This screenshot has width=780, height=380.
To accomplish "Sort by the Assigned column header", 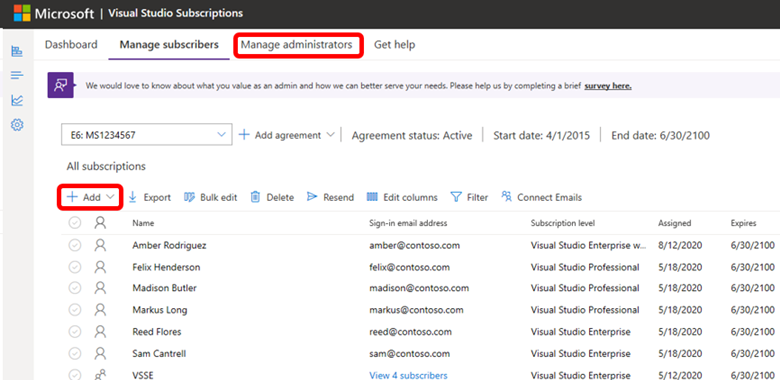I will [x=675, y=223].
